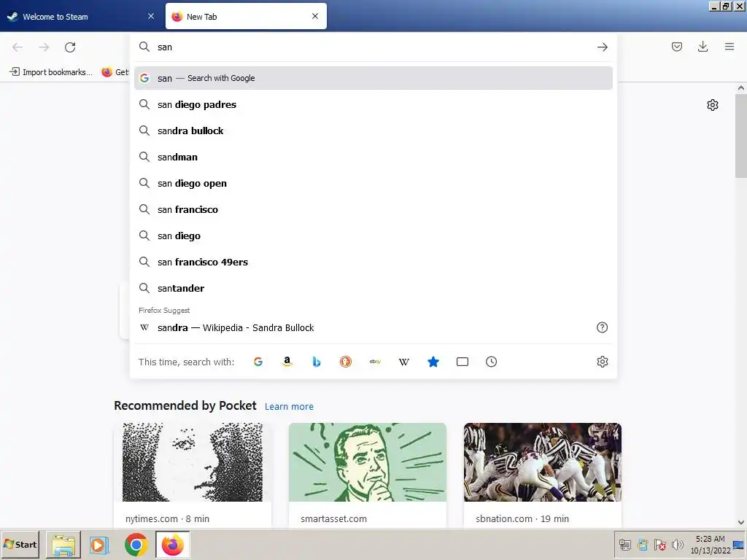Click the Get Started Firefox bookmark
Viewport: 747px width, 560px height.
click(x=115, y=72)
